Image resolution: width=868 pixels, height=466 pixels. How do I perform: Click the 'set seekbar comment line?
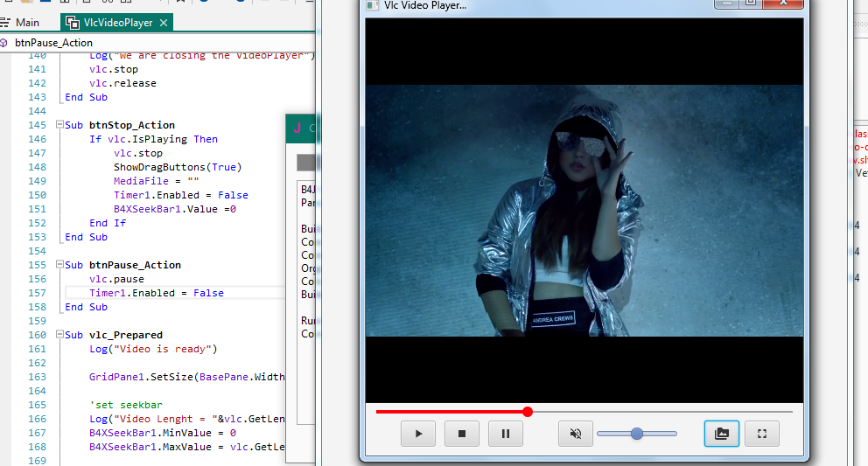point(126,405)
